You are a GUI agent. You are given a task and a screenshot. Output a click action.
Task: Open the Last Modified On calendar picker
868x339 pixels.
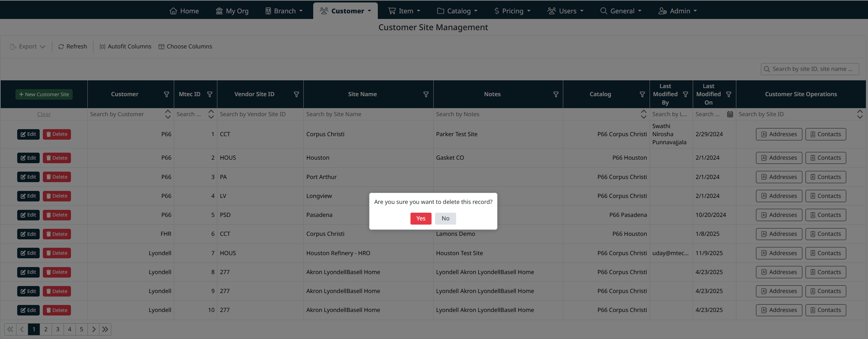pos(730,114)
